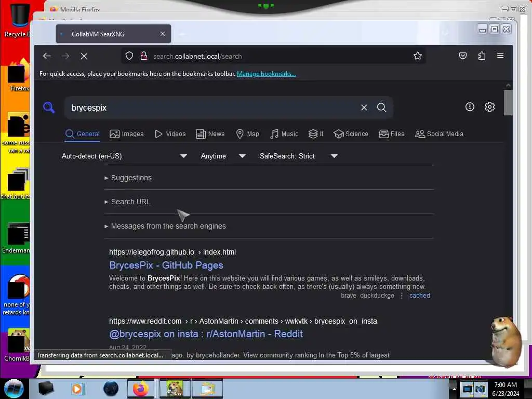
Task: Submit the search with the magnifier button
Action: 382,108
